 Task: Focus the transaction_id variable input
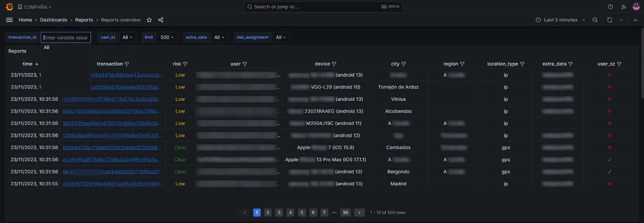[x=66, y=37]
